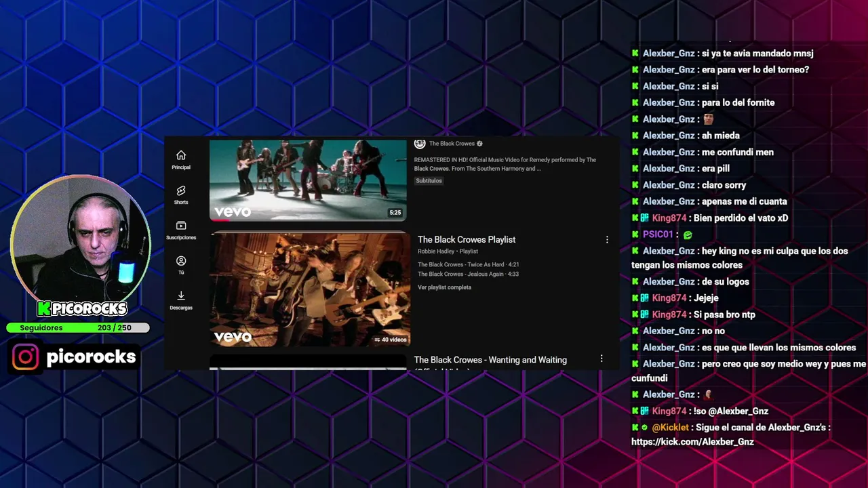Click King874 in 'Bien perdido el vato' message
Viewport: 868px width, 488px height.
(x=669, y=218)
